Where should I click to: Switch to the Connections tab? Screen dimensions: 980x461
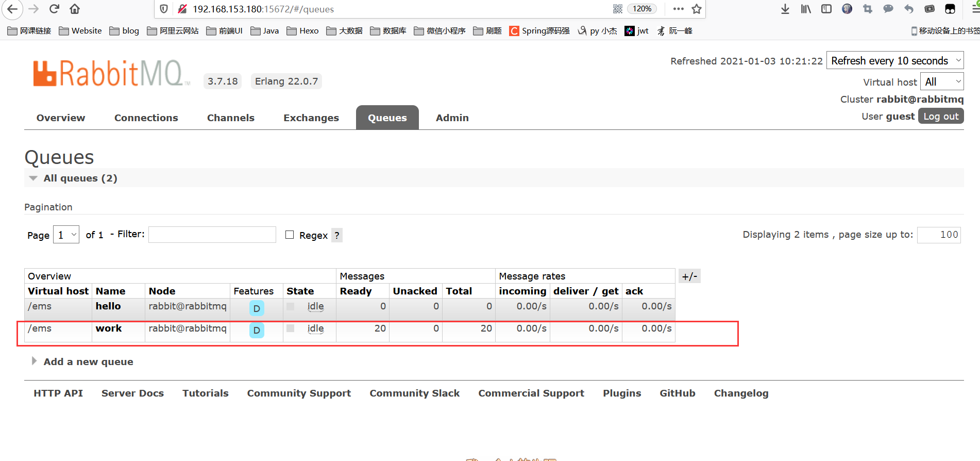click(146, 118)
